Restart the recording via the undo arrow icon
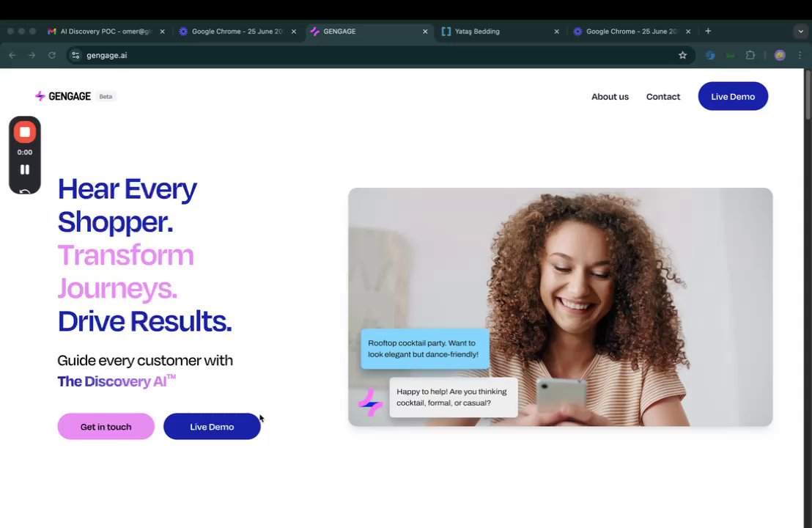 (24, 191)
